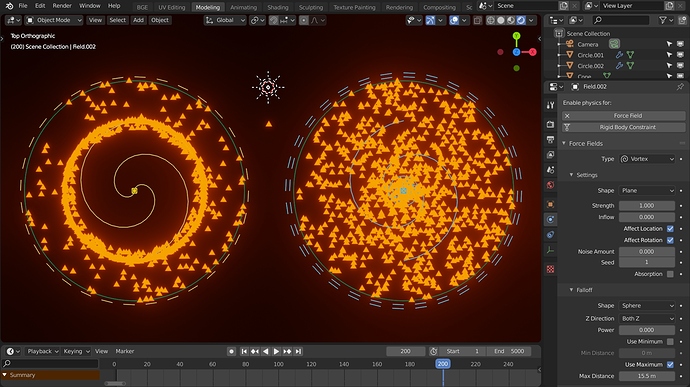The width and height of the screenshot is (690, 387).
Task: Click the green Y axis on navigation gizmo
Action: (517, 36)
